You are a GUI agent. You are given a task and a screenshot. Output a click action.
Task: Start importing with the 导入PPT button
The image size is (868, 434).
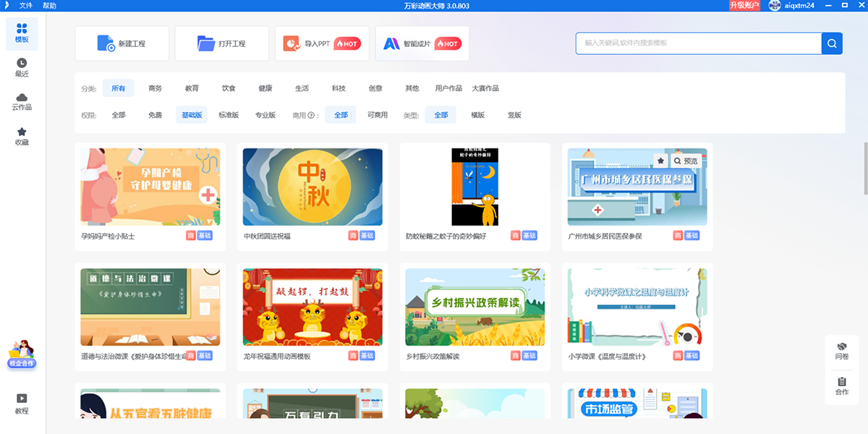[x=322, y=43]
